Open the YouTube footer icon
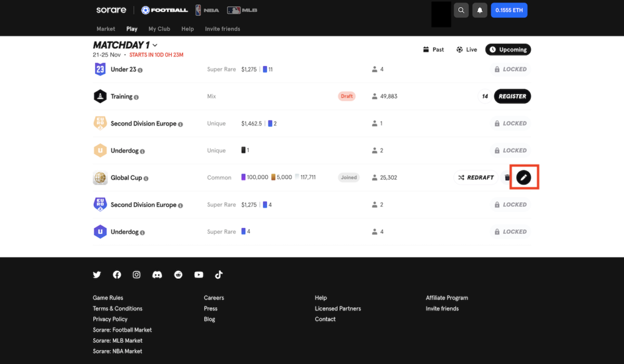 point(199,275)
